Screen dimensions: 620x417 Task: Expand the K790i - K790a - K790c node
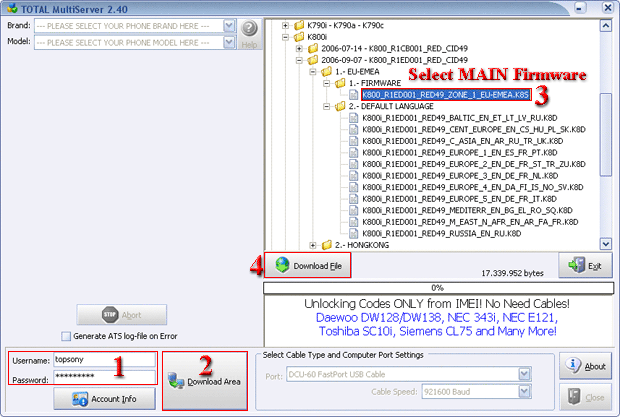tap(285, 26)
